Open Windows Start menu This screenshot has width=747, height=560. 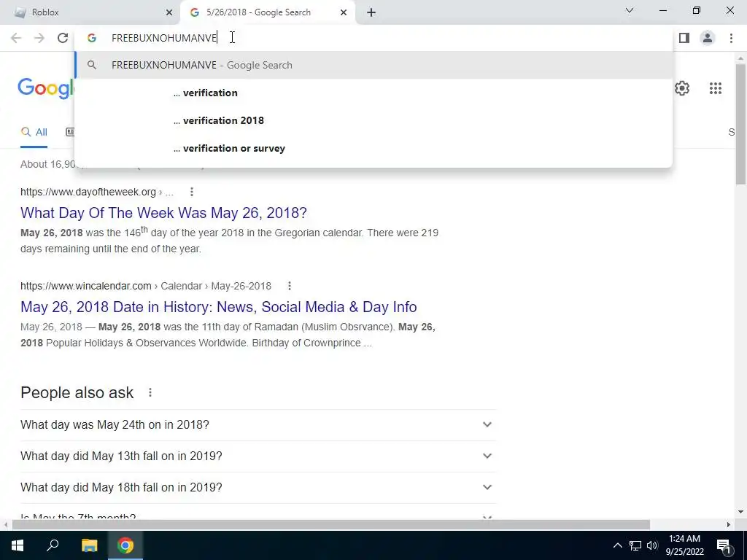[18, 545]
